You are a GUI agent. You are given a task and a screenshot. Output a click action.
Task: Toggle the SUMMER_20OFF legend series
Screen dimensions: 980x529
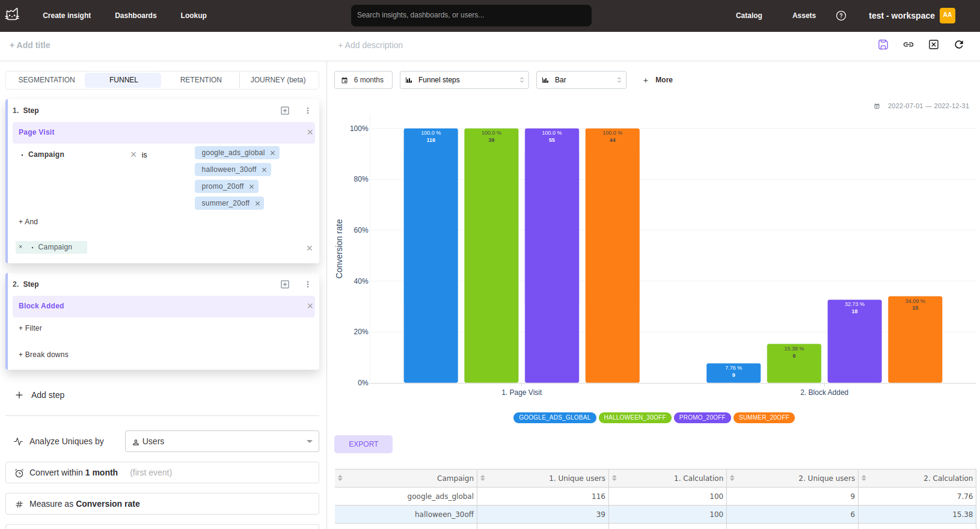764,418
